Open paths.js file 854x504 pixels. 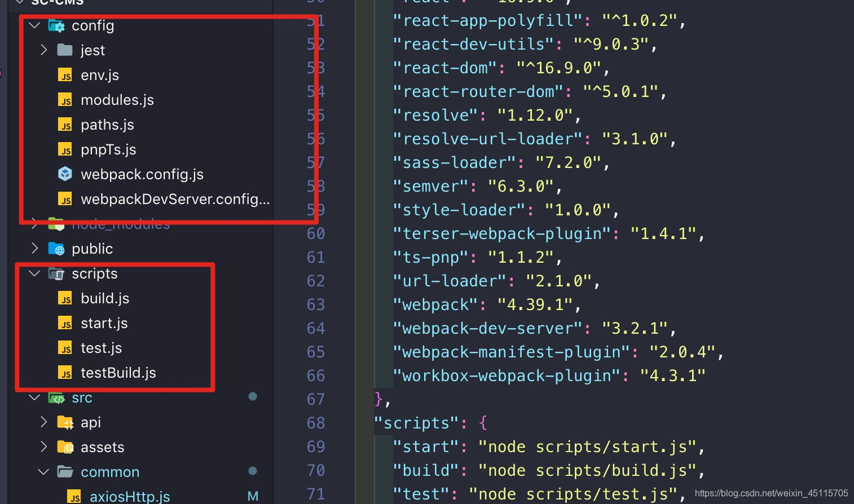click(107, 125)
